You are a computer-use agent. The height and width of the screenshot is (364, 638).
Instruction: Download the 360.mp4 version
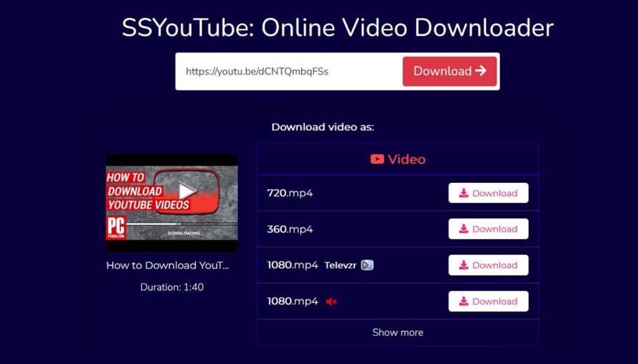[488, 229]
